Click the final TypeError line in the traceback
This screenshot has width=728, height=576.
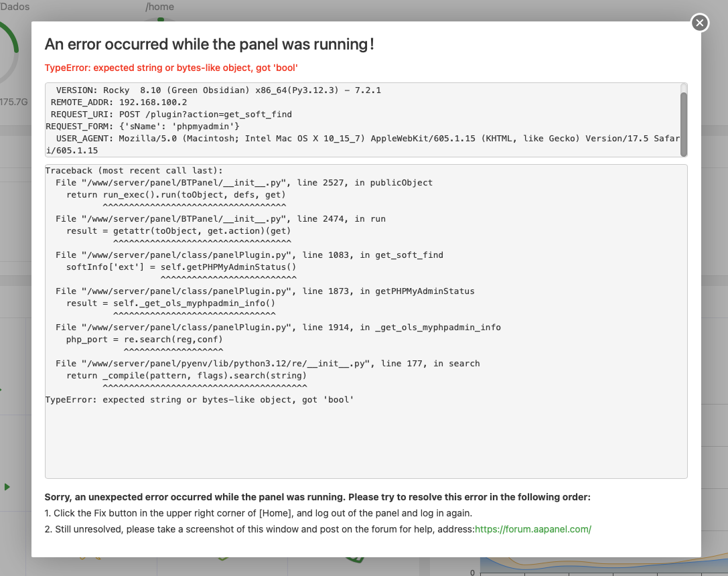point(199,400)
